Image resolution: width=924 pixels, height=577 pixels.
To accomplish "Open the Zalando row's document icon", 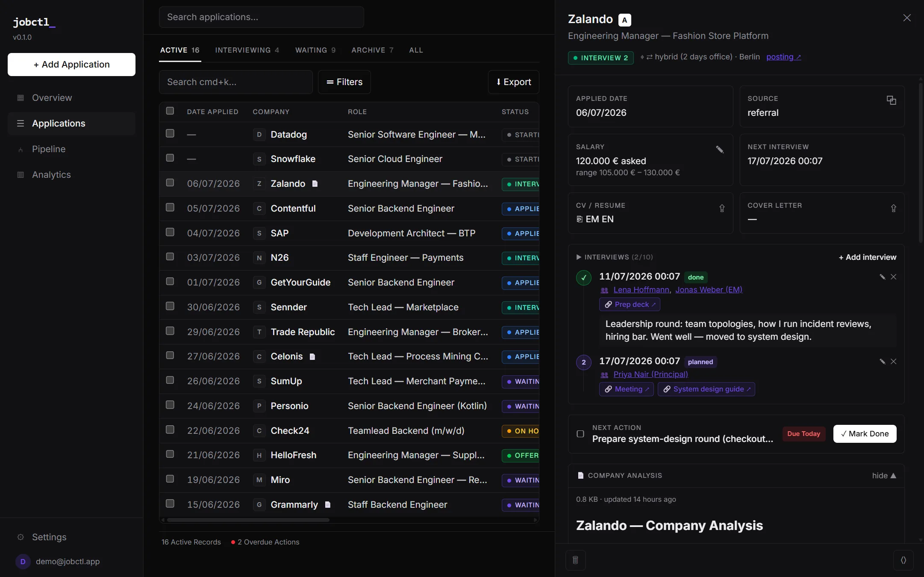I will pos(315,184).
